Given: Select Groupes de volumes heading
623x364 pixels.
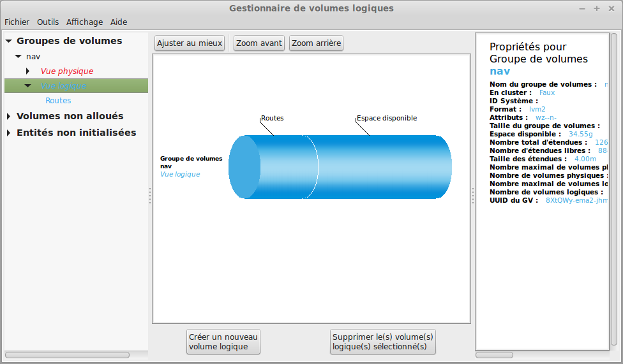Looking at the screenshot, I should coord(69,41).
